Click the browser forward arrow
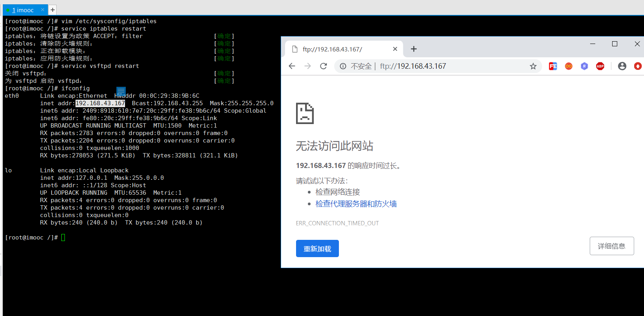Image resolution: width=644 pixels, height=316 pixels. pos(307,66)
